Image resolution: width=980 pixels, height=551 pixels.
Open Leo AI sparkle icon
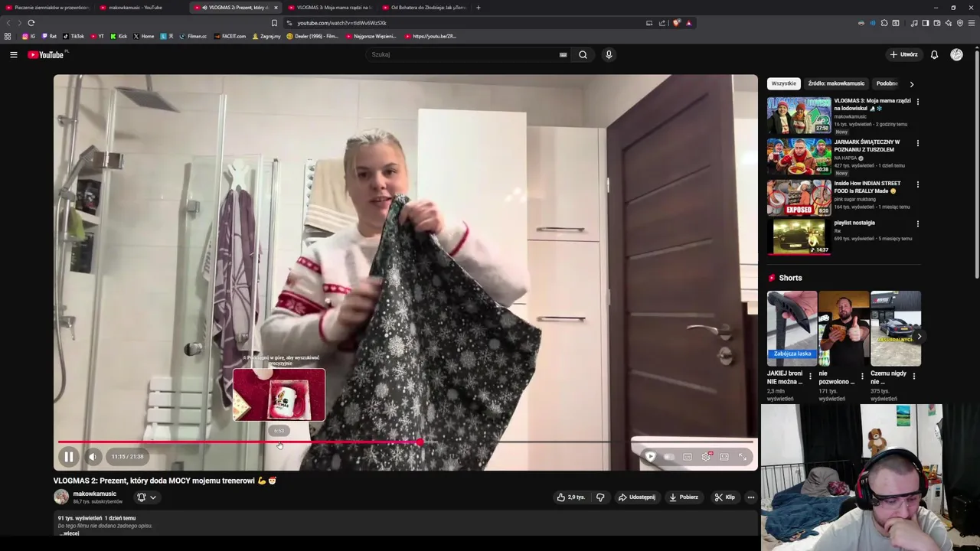click(x=949, y=23)
